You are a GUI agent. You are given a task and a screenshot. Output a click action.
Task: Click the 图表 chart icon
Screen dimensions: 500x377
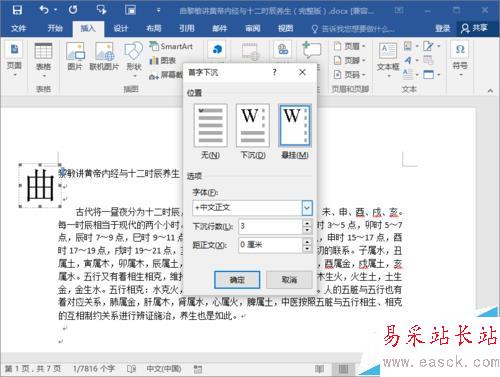(x=163, y=60)
